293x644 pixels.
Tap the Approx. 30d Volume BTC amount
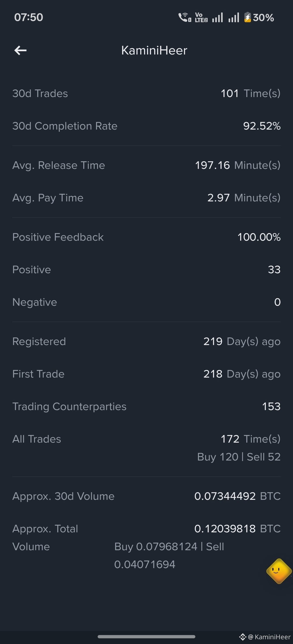pyautogui.click(x=237, y=496)
